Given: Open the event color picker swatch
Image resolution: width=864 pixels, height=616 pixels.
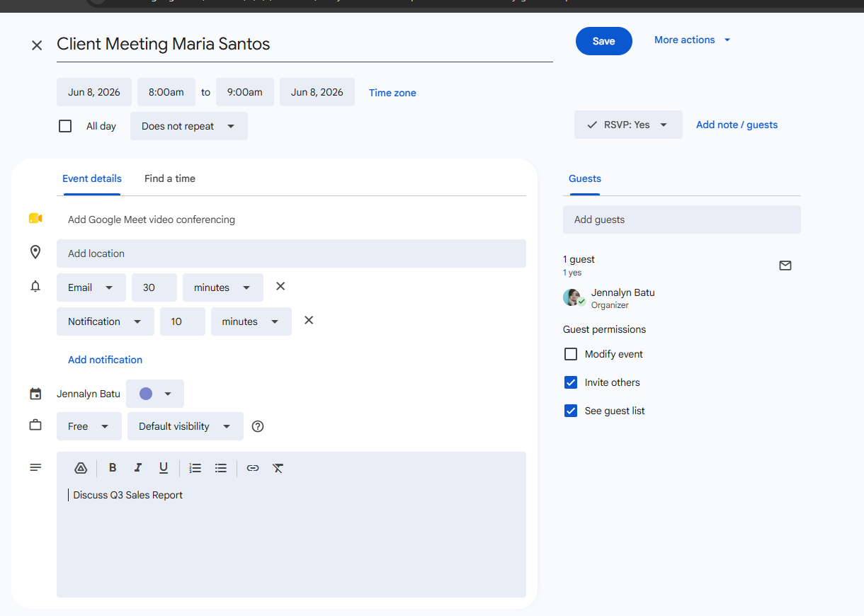Looking at the screenshot, I should (x=155, y=394).
